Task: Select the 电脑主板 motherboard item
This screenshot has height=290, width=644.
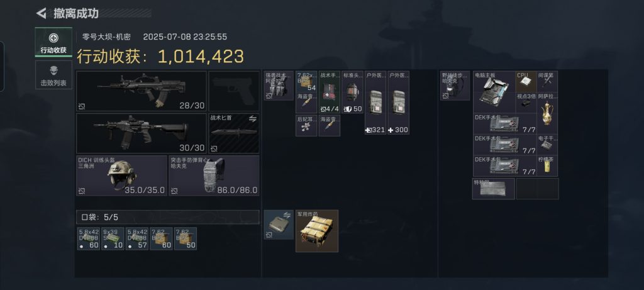Action: pyautogui.click(x=494, y=92)
